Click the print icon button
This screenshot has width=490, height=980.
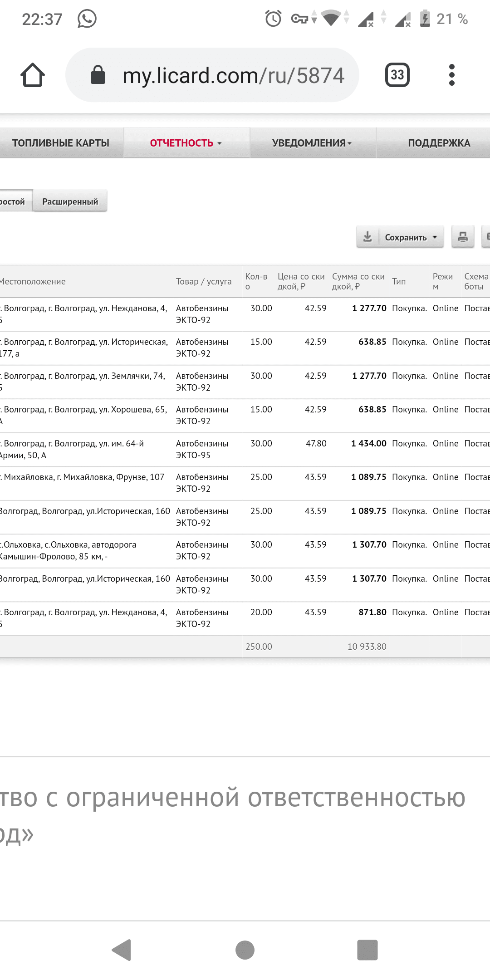point(463,237)
